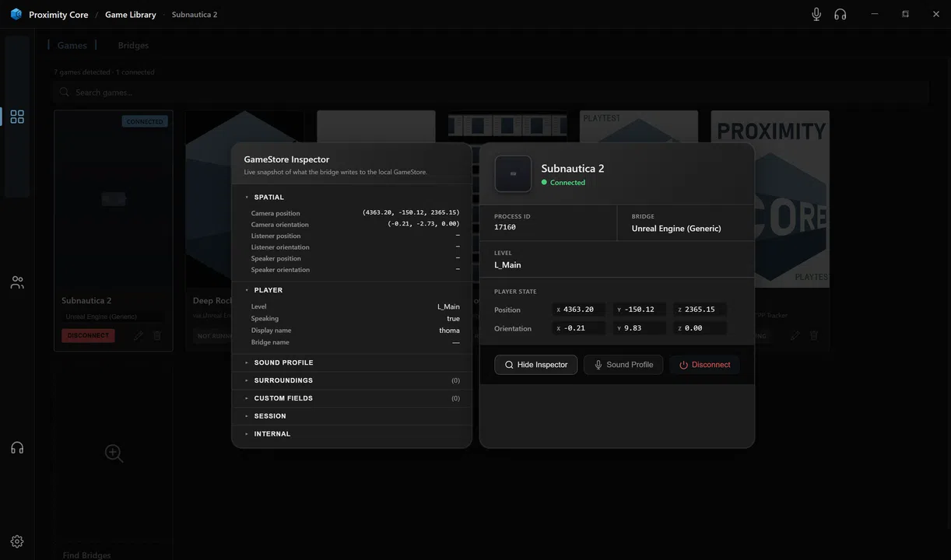
Task: Click the trash icon on the PROXIMITY playtest card
Action: (814, 336)
